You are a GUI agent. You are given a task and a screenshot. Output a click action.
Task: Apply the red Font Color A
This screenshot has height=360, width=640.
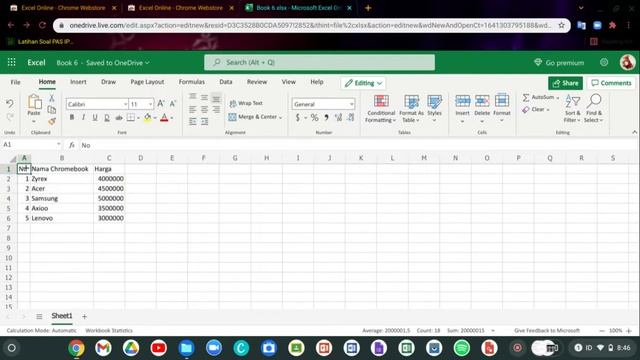click(164, 118)
